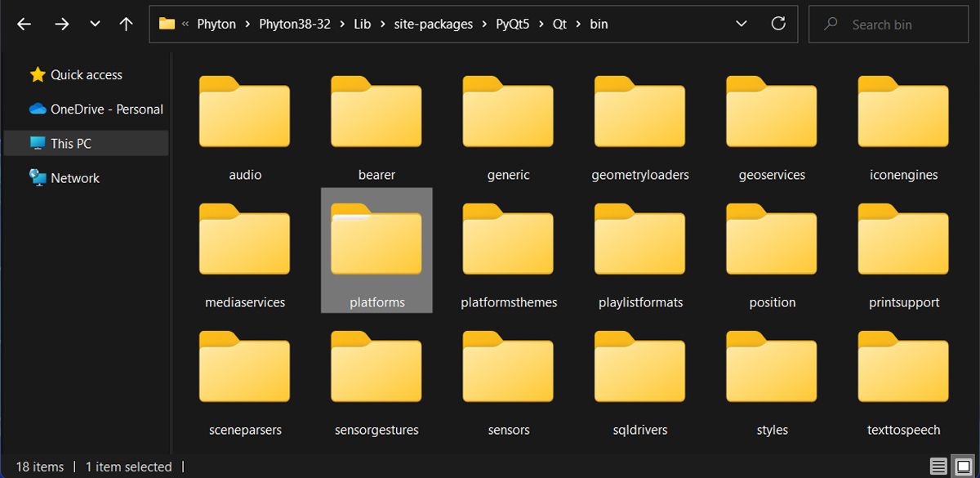Viewport: 980px width, 478px height.
Task: Click the '1 item selected' status text
Action: pyautogui.click(x=128, y=467)
